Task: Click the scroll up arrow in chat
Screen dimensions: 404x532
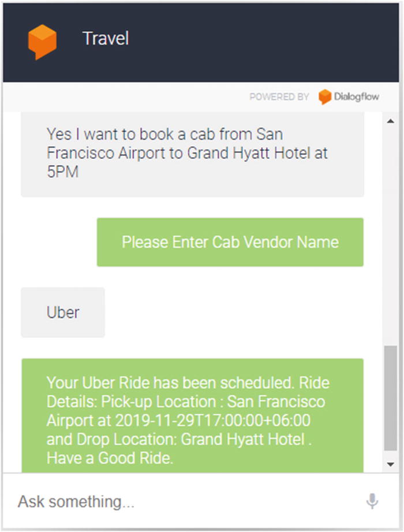Action: click(391, 121)
